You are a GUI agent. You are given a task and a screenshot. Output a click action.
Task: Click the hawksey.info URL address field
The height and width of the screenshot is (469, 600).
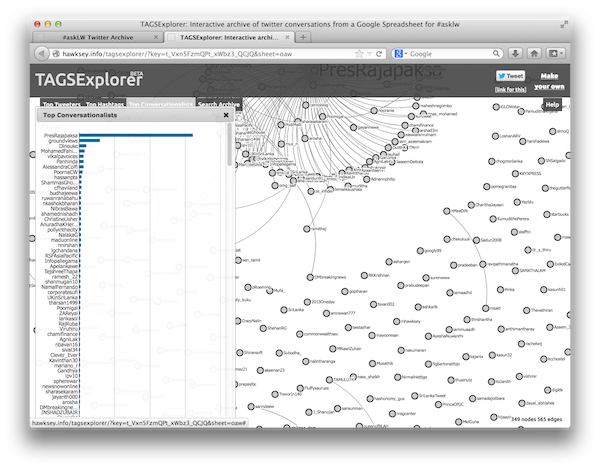pyautogui.click(x=207, y=54)
